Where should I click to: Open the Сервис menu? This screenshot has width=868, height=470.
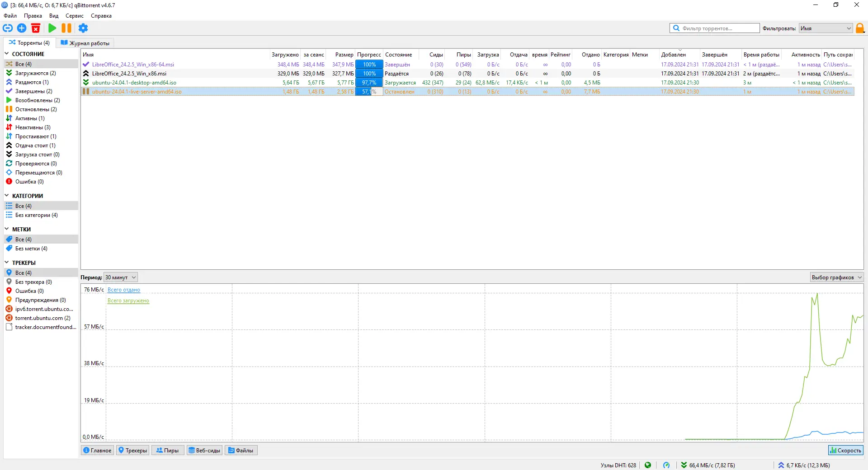75,16
